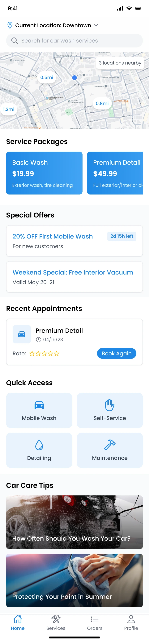The height and width of the screenshot is (644, 149).
Task: Expand the Current Location dropdown chevron
Action: [x=96, y=25]
